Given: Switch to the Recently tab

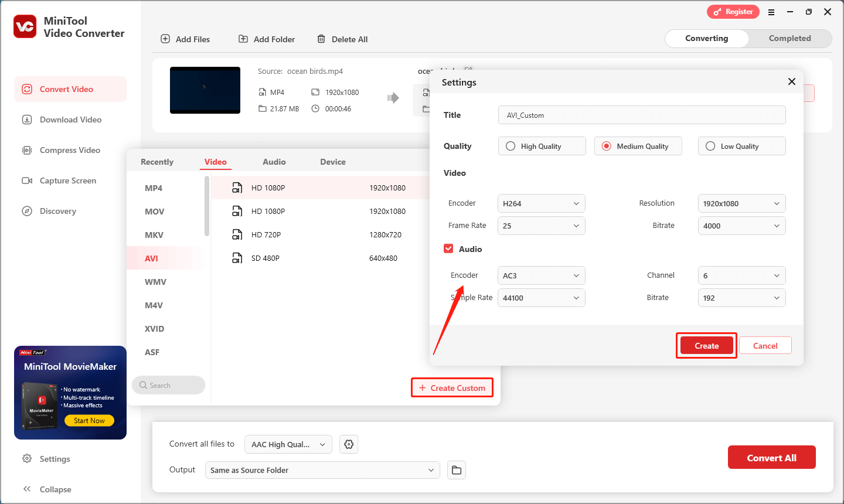Looking at the screenshot, I should pos(157,162).
